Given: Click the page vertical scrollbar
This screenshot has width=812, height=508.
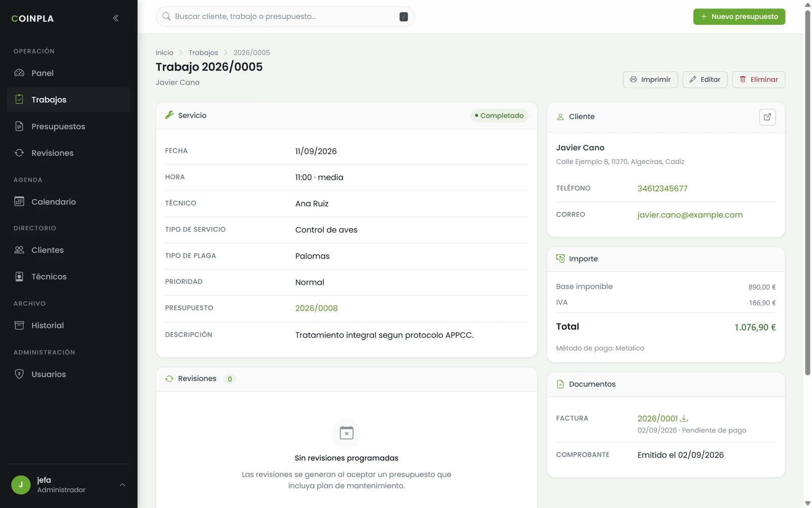Looking at the screenshot, I should 807,193.
